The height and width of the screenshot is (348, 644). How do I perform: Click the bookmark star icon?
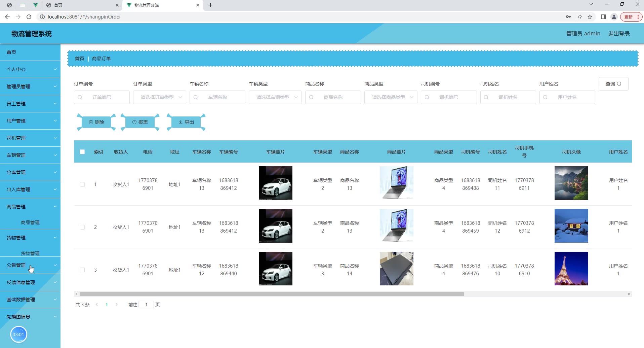pyautogui.click(x=590, y=17)
